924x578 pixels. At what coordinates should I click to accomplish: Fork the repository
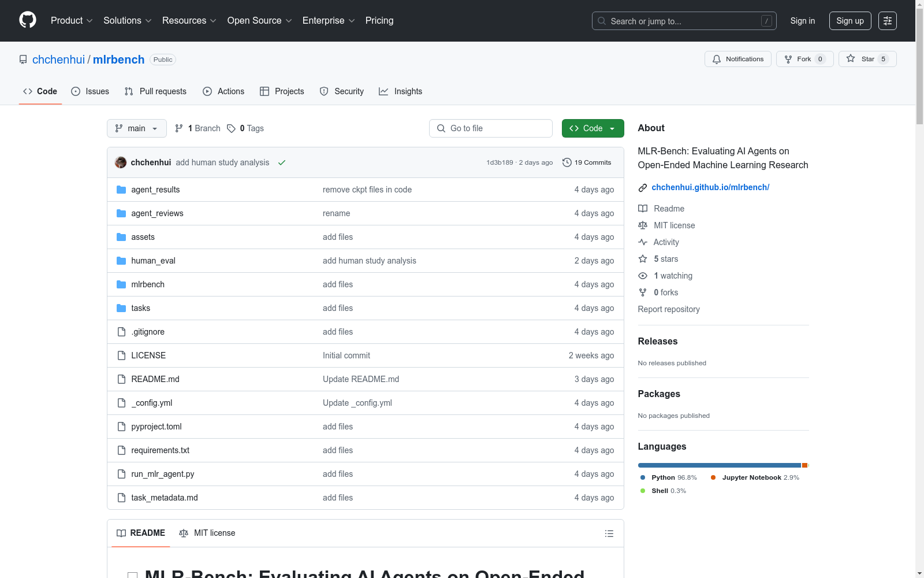tap(805, 59)
